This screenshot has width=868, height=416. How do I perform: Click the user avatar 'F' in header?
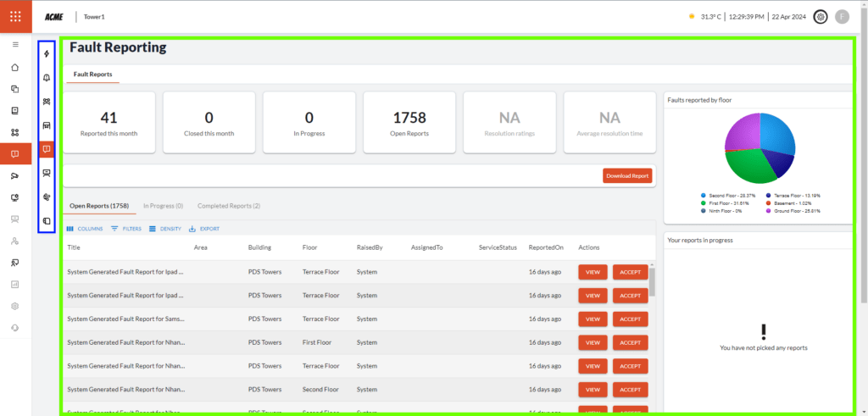[842, 16]
